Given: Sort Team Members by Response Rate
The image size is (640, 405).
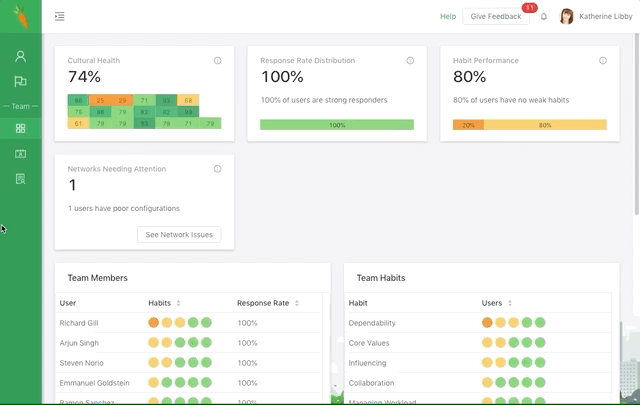Looking at the screenshot, I should point(296,303).
